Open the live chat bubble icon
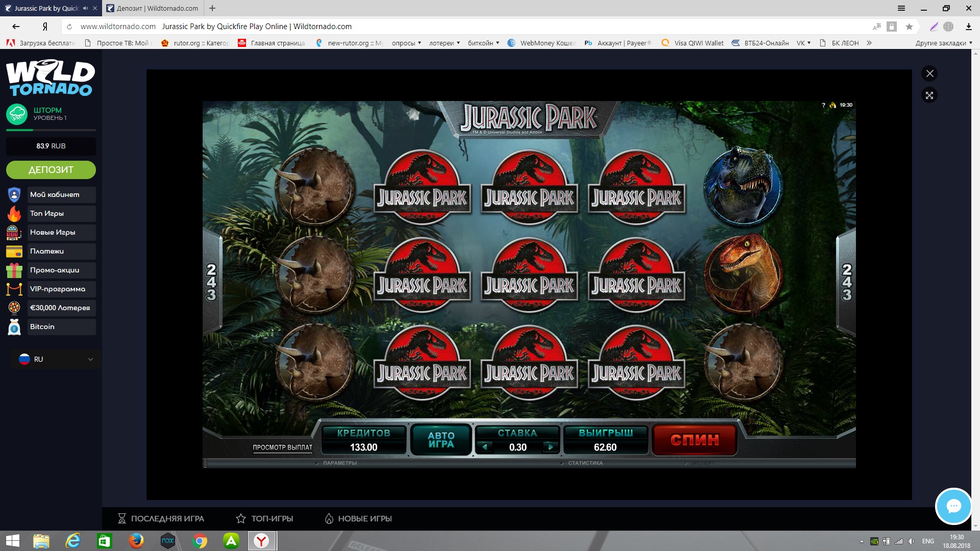The width and height of the screenshot is (980, 551). 953,506
